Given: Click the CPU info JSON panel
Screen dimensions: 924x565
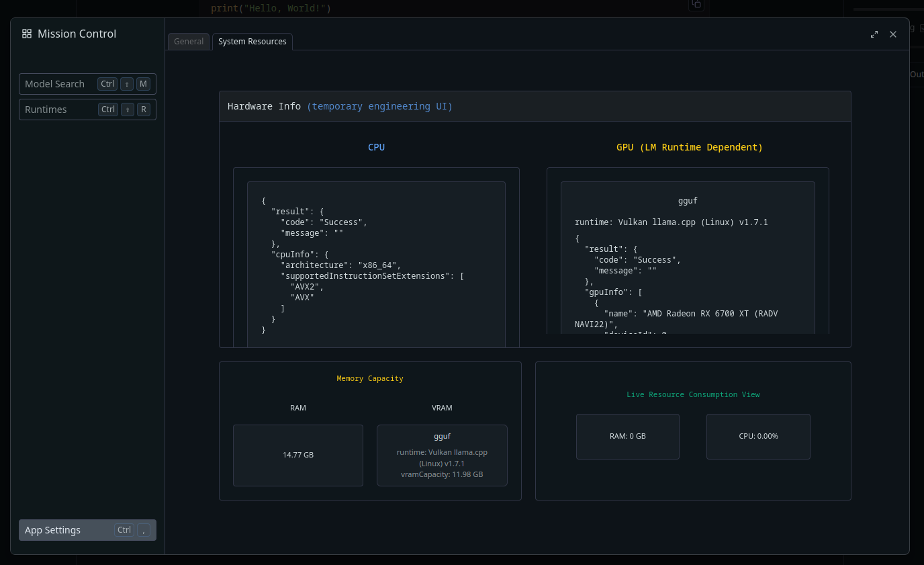Looking at the screenshot, I should 376,263.
